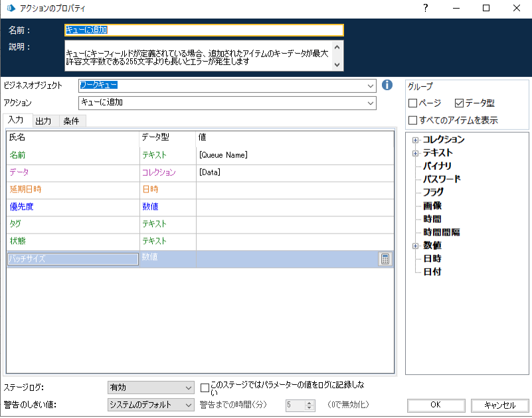Click the empty value cell for 延期日時
This screenshot has width=532, height=418.
[295, 190]
